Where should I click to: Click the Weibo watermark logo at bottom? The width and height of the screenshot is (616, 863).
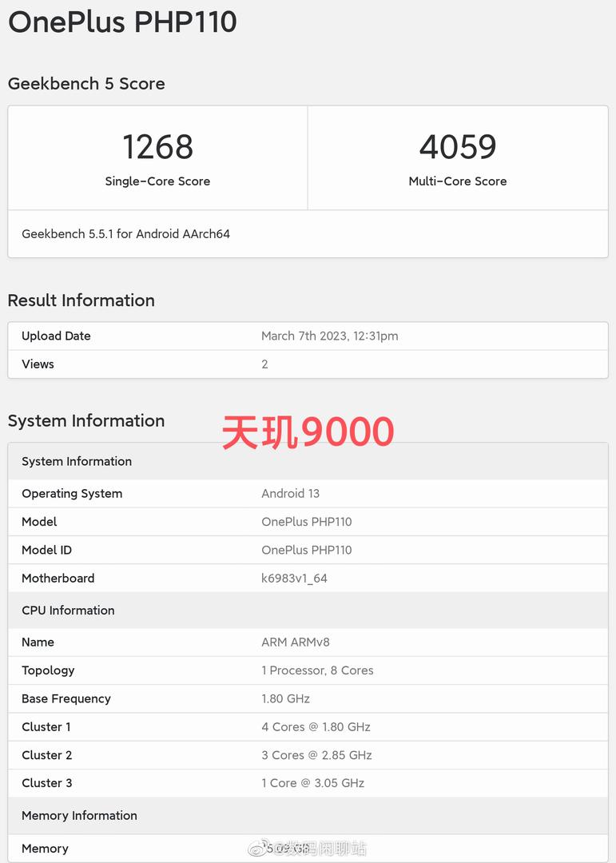(x=258, y=848)
